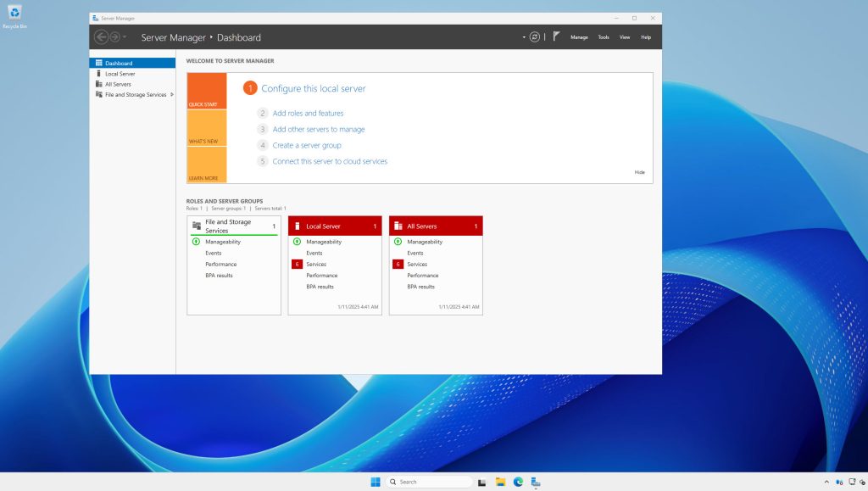Launch Microsoft Edge from taskbar
The image size is (868, 491).
coord(518,482)
